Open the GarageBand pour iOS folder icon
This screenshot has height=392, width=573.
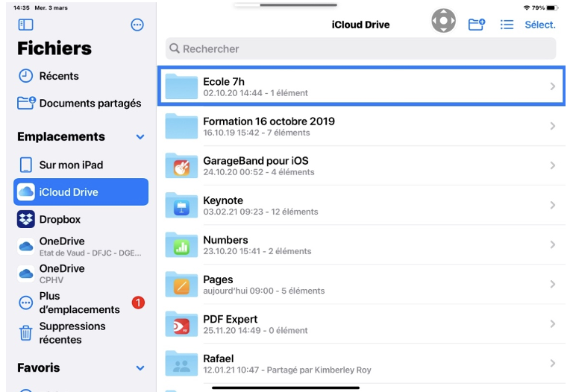(x=181, y=165)
